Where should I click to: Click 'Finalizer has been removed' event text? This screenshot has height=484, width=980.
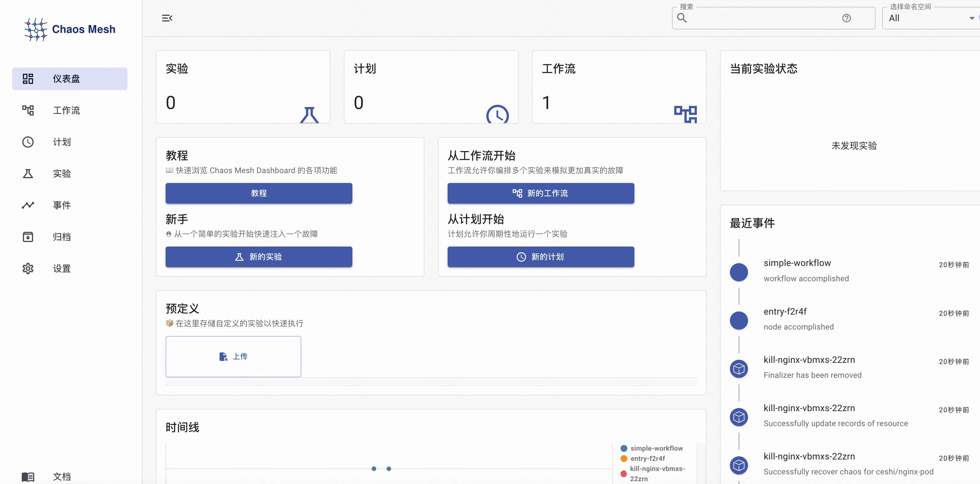(812, 375)
